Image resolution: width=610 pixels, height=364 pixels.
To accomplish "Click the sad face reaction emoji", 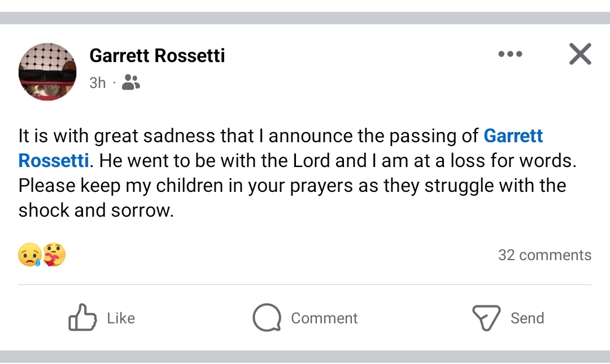I will tap(29, 255).
